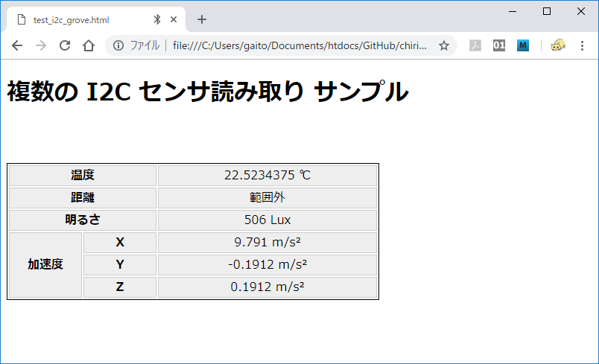Bookmark this page with the star

pyautogui.click(x=444, y=45)
